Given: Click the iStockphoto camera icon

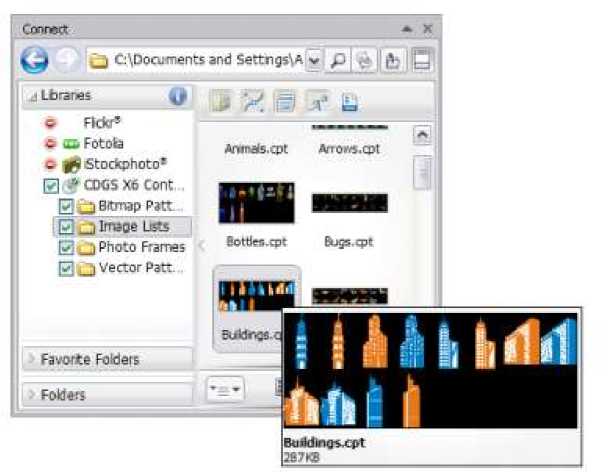Looking at the screenshot, I should 72,165.
